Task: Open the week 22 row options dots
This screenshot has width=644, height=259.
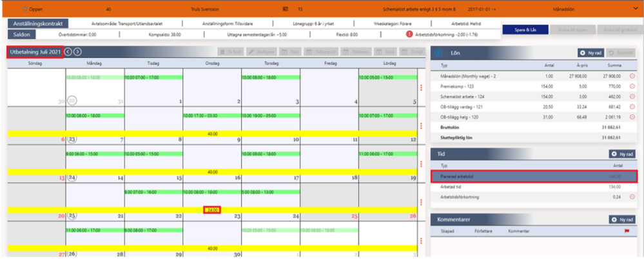Action: pyautogui.click(x=421, y=87)
